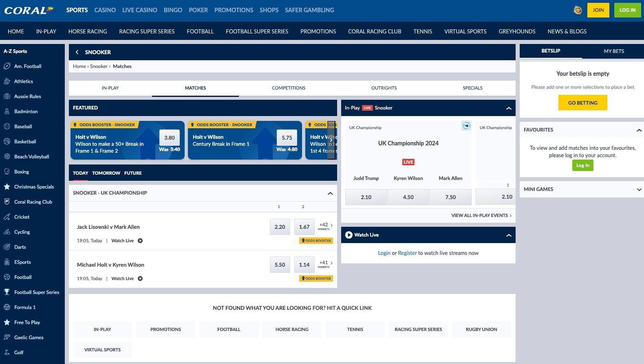Click the Log In button in Favourites
This screenshot has width=644, height=364.
point(582,165)
